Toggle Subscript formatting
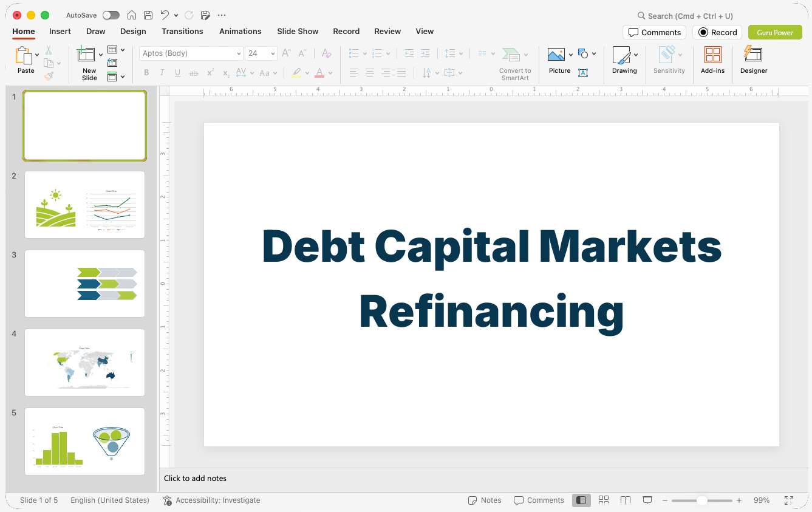 click(x=226, y=73)
